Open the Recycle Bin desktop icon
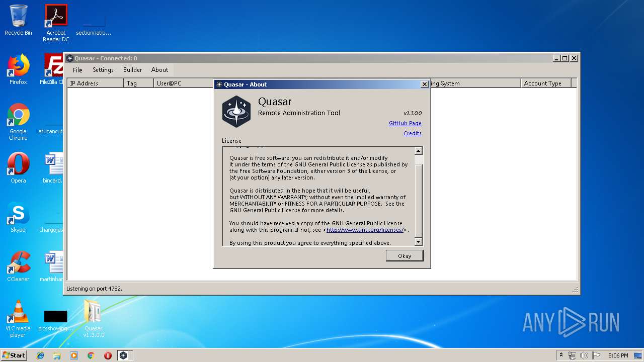Screen dimensions: 644x362 (x=18, y=20)
